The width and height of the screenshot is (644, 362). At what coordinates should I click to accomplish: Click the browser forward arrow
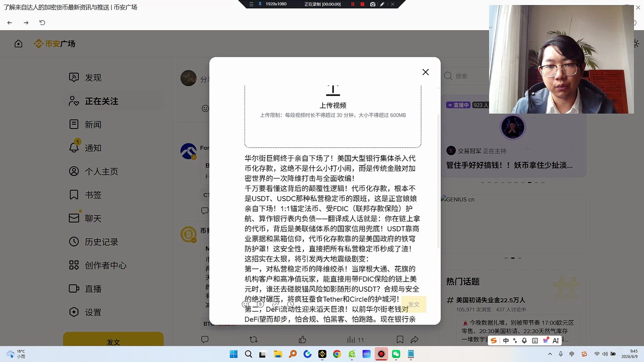point(26,23)
